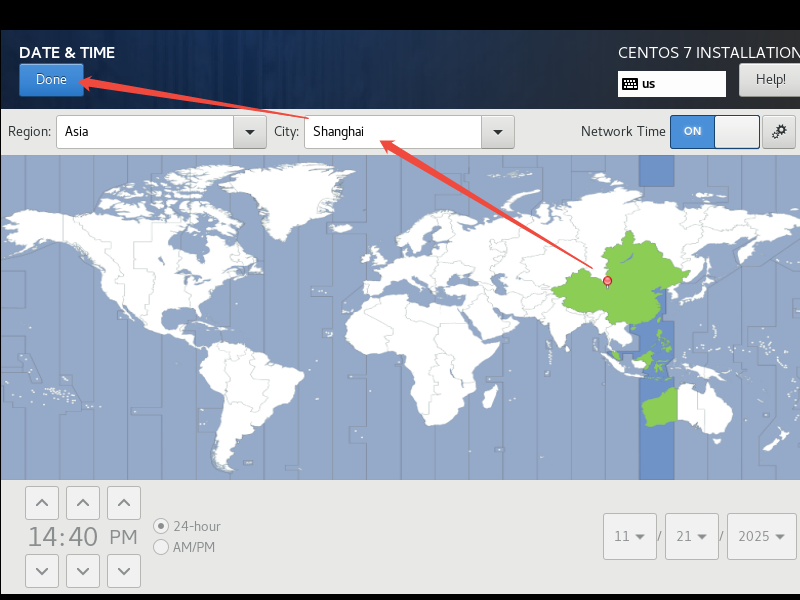
Task: Open Network Time settings gear
Action: [x=779, y=132]
